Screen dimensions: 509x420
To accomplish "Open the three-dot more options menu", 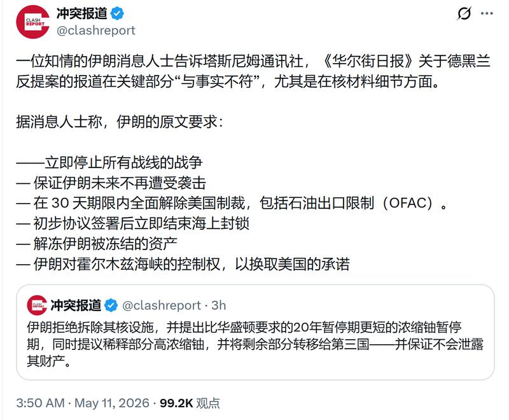I will (487, 13).
